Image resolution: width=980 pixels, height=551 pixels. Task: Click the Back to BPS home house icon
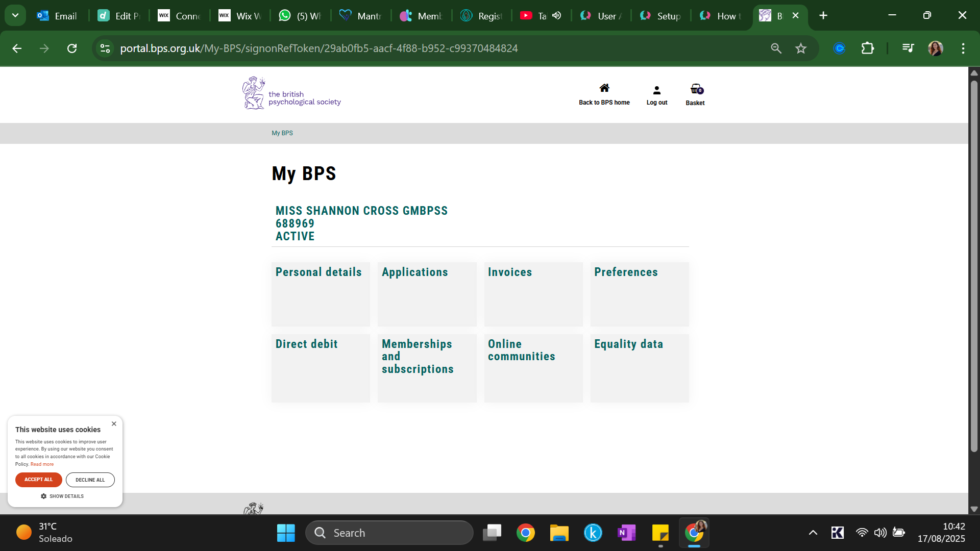coord(604,88)
